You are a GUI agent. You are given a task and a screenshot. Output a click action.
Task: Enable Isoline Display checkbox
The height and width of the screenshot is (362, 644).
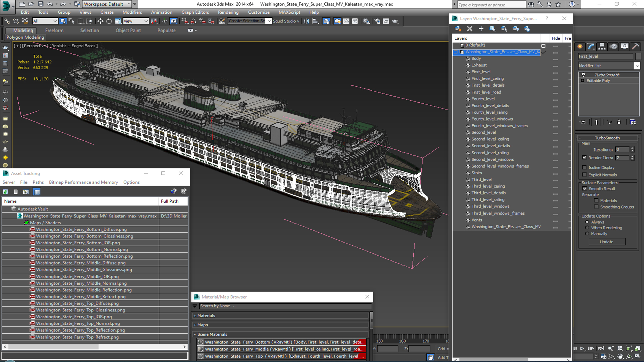coord(584,167)
